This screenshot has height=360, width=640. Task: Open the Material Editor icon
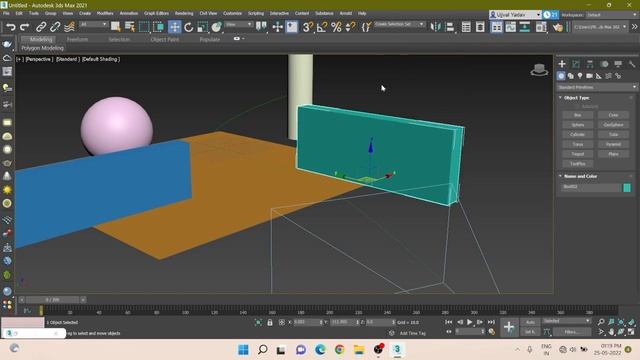tap(541, 27)
